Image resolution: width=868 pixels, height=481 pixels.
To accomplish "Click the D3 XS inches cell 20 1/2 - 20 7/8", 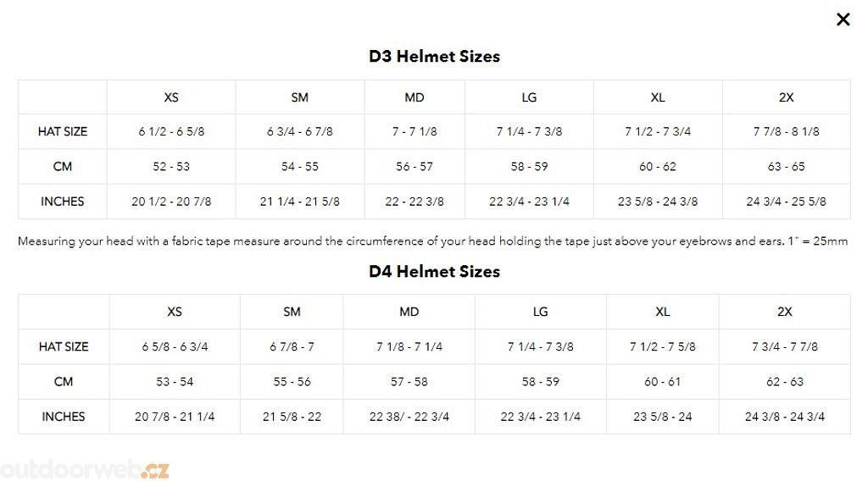I will point(171,202).
